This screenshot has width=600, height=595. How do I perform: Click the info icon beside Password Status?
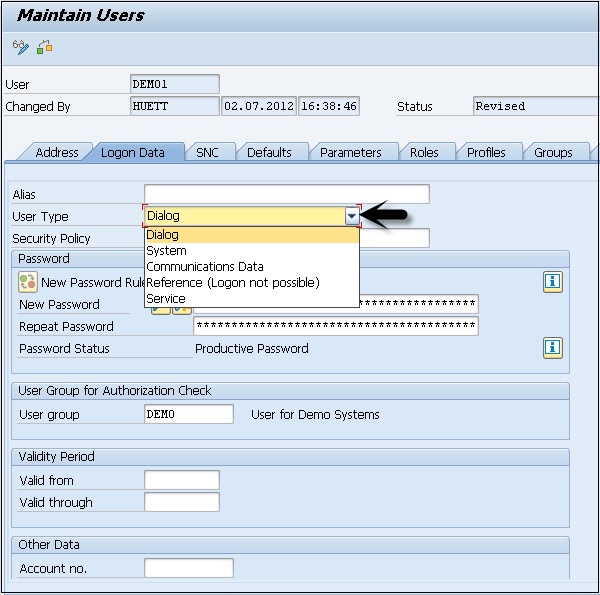coord(552,348)
